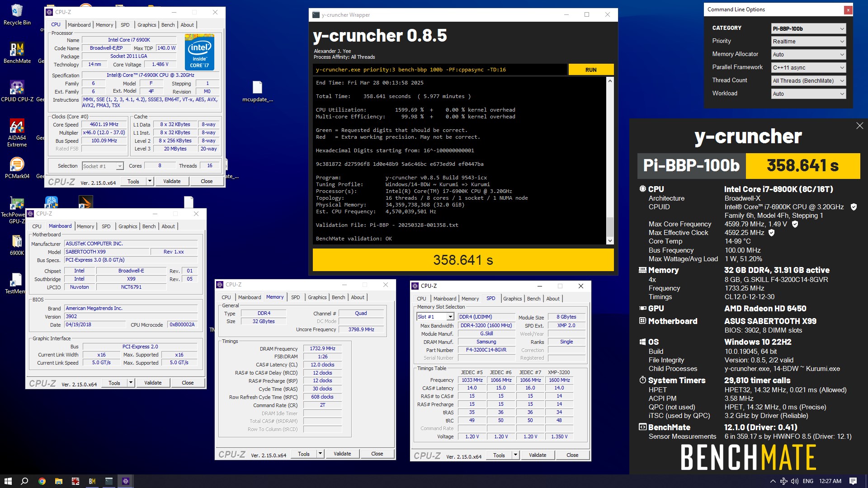Viewport: 868px width, 488px height.
Task: Click the Motherboard section icon in the BenchMate result
Action: pyautogui.click(x=642, y=321)
